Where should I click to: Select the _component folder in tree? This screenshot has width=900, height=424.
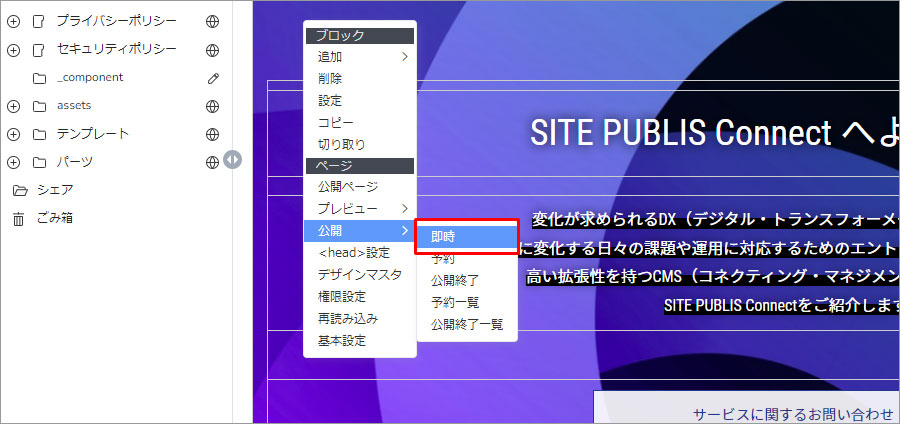click(89, 78)
